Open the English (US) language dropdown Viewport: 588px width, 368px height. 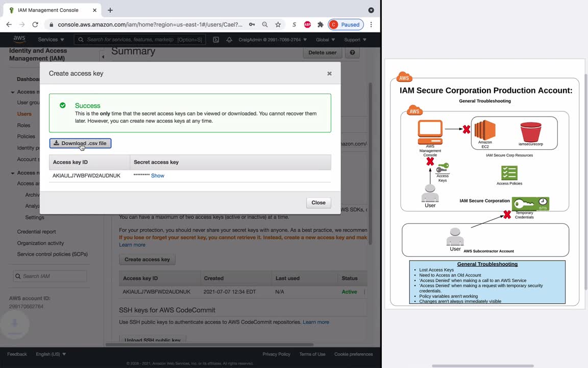pos(51,354)
